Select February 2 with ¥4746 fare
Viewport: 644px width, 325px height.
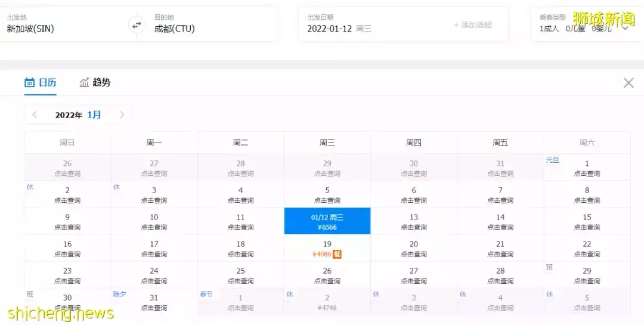click(x=327, y=302)
